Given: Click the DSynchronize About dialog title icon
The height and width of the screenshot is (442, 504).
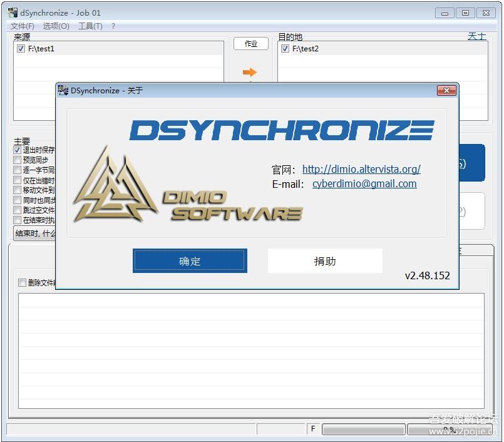Looking at the screenshot, I should point(63,90).
